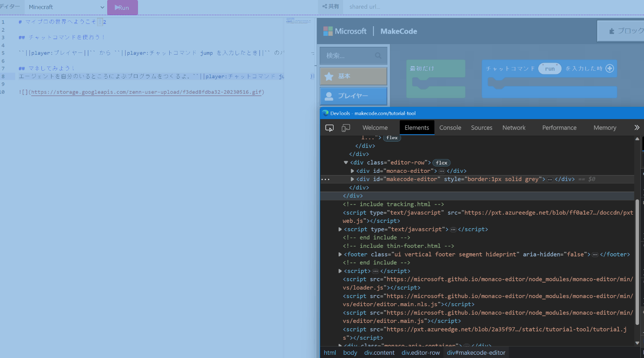Open the Minecraft target dropdown
Viewport: 644px width, 358px height.
(67, 7)
